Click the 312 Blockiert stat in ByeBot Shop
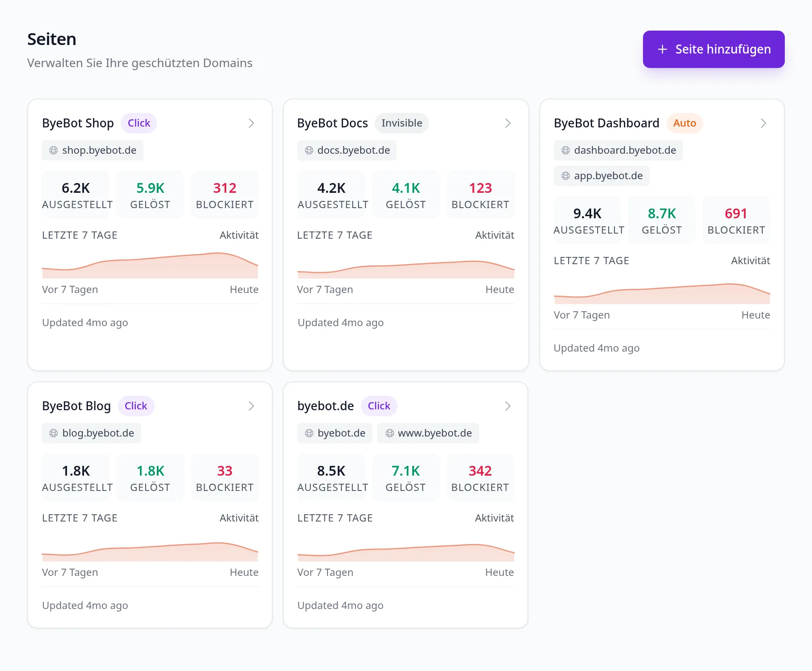The height and width of the screenshot is (671, 812). (225, 195)
